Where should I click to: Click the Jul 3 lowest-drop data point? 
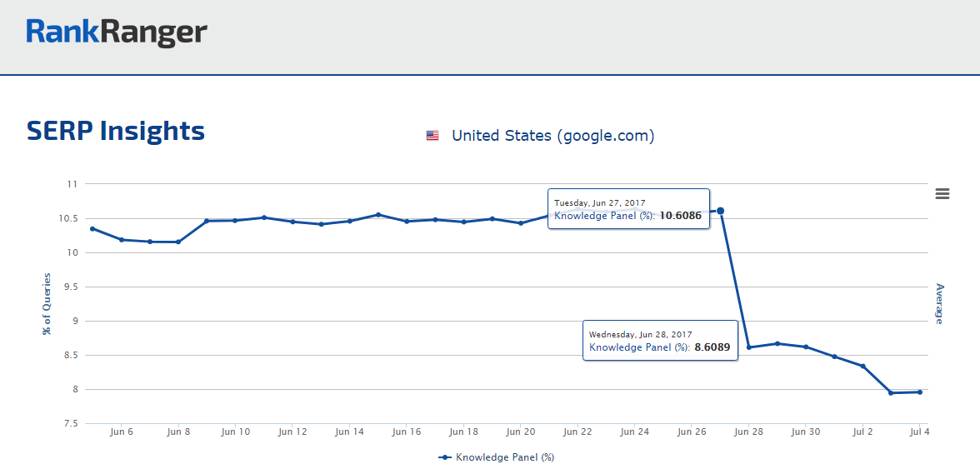(x=891, y=392)
